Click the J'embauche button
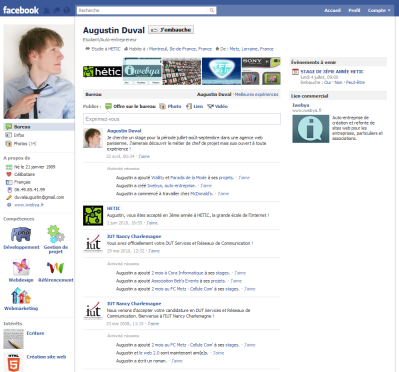 tap(171, 30)
